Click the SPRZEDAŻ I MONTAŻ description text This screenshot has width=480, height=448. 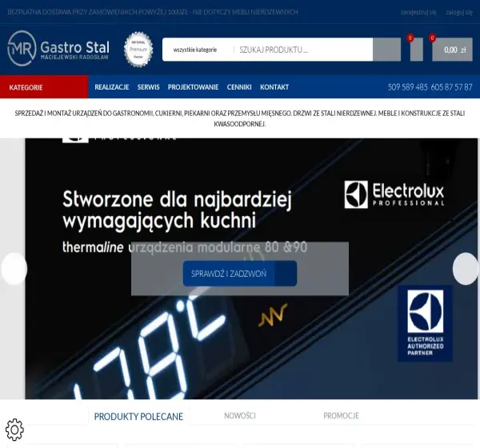[240, 118]
